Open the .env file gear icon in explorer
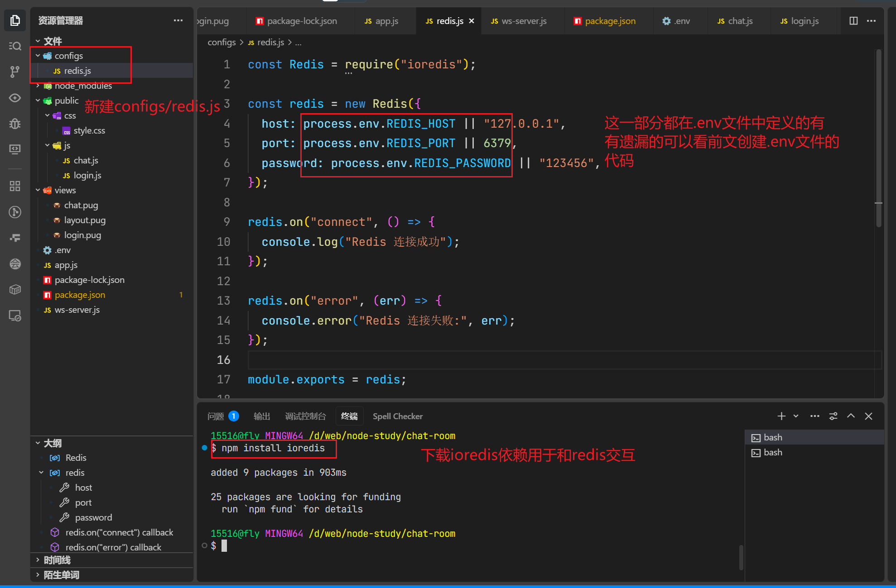The width and height of the screenshot is (896, 588). tap(47, 250)
